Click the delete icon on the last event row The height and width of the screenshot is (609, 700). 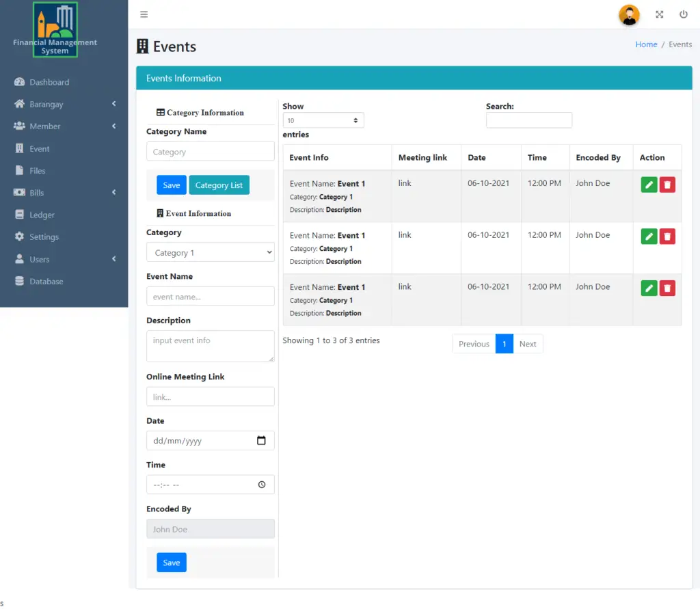667,288
